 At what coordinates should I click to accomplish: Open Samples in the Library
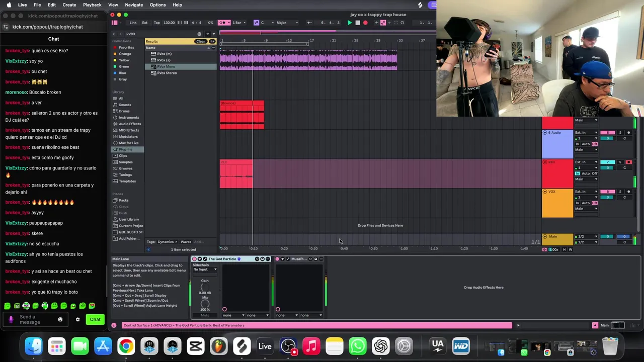126,162
